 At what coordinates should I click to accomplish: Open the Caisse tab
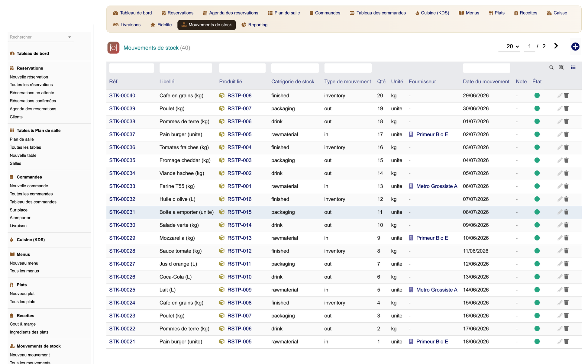pos(557,13)
